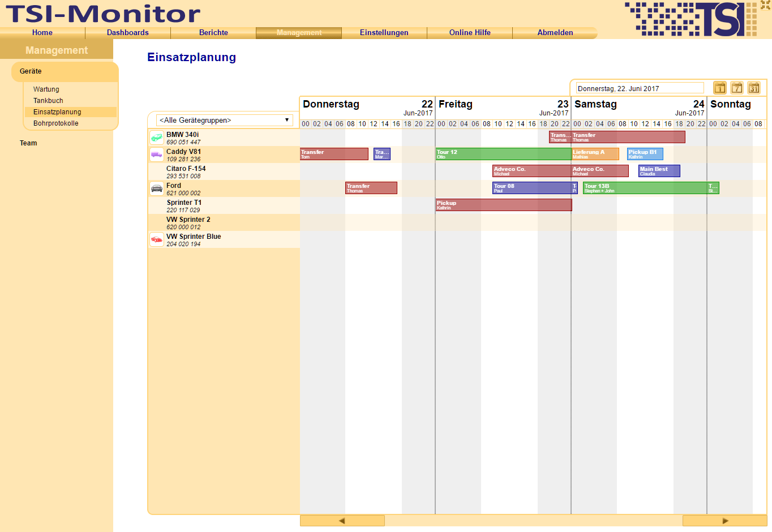Click the exit-fullscreen arrows icon in the corner
The image size is (772, 532).
click(765, 5)
